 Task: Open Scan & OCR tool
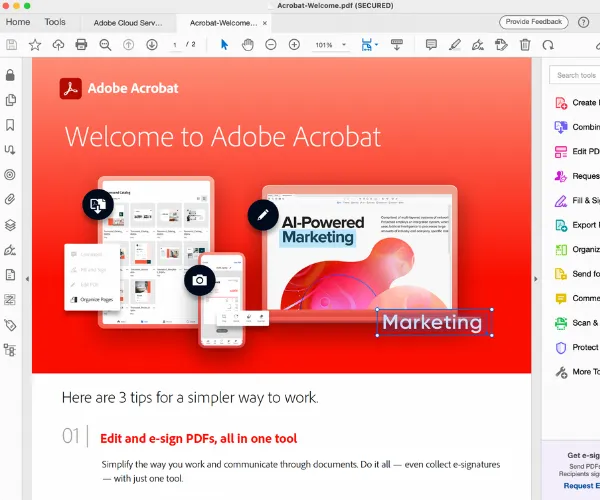(x=575, y=323)
